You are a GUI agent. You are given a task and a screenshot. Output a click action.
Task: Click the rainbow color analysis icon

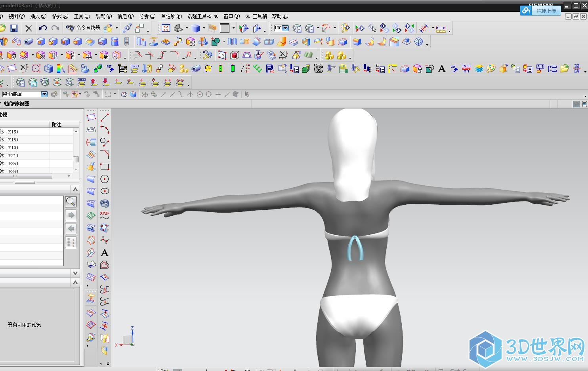(61, 69)
